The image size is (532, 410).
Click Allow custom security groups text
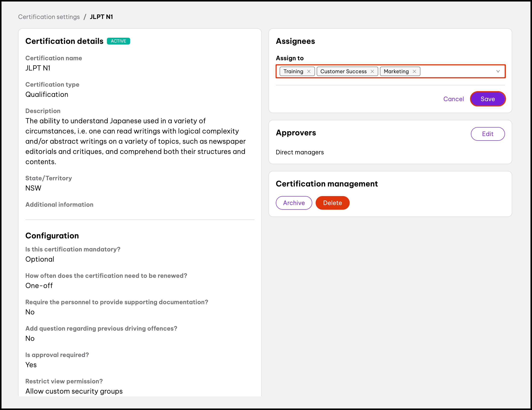(x=74, y=391)
